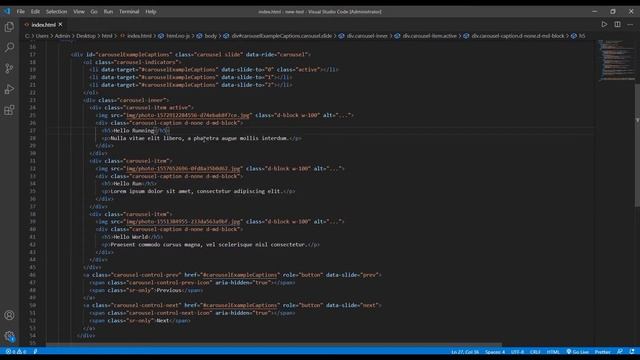Open the Extensions view
This screenshot has width=640, height=360.
(x=9, y=110)
